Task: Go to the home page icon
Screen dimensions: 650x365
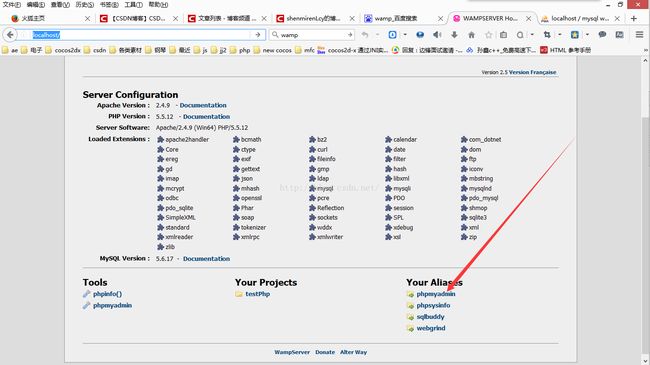Action: click(x=471, y=35)
